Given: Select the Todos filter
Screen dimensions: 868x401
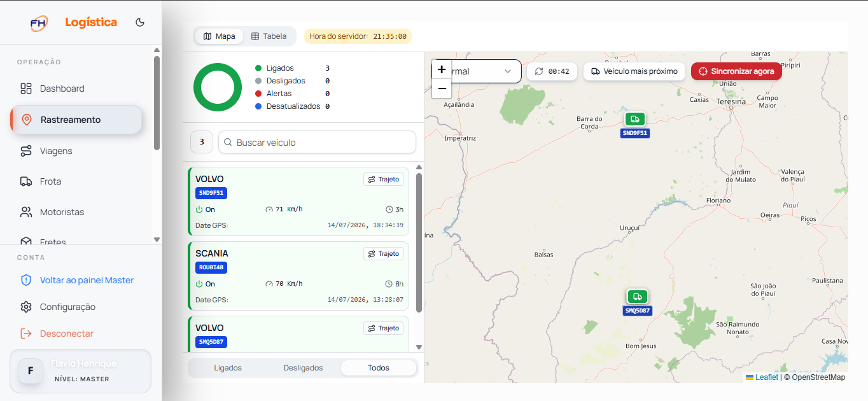Looking at the screenshot, I should point(379,368).
